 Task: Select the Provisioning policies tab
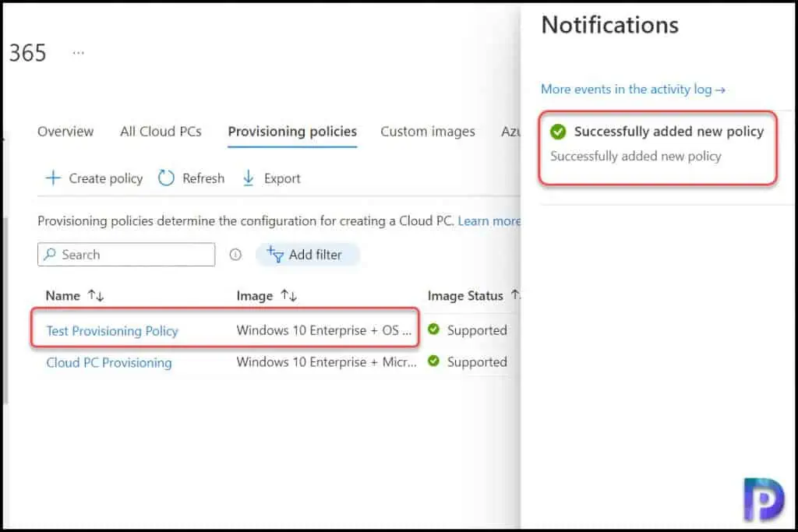292,131
